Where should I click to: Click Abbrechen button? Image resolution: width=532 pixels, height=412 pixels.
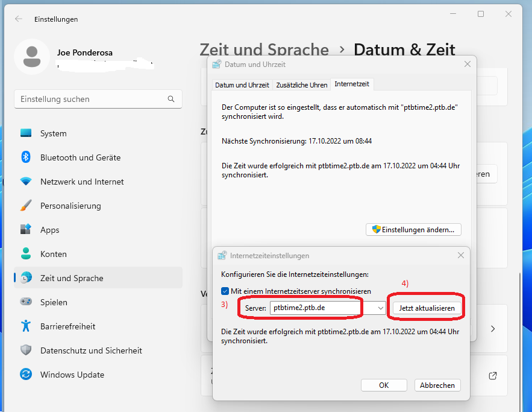tap(437, 385)
